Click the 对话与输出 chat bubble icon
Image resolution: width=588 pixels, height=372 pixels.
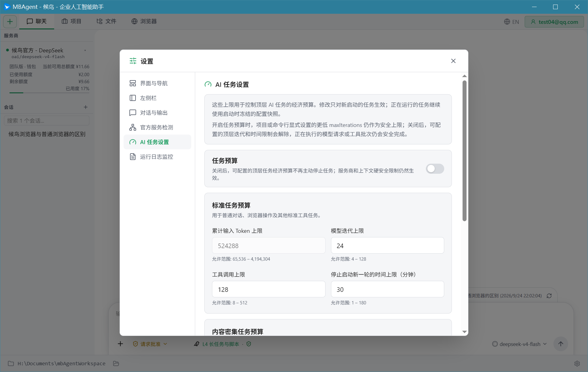[133, 113]
